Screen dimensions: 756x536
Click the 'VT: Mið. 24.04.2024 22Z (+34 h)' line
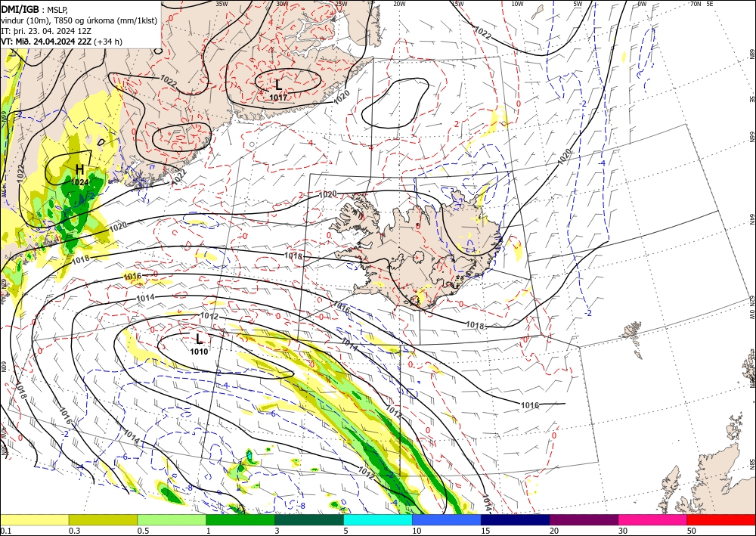coord(62,42)
